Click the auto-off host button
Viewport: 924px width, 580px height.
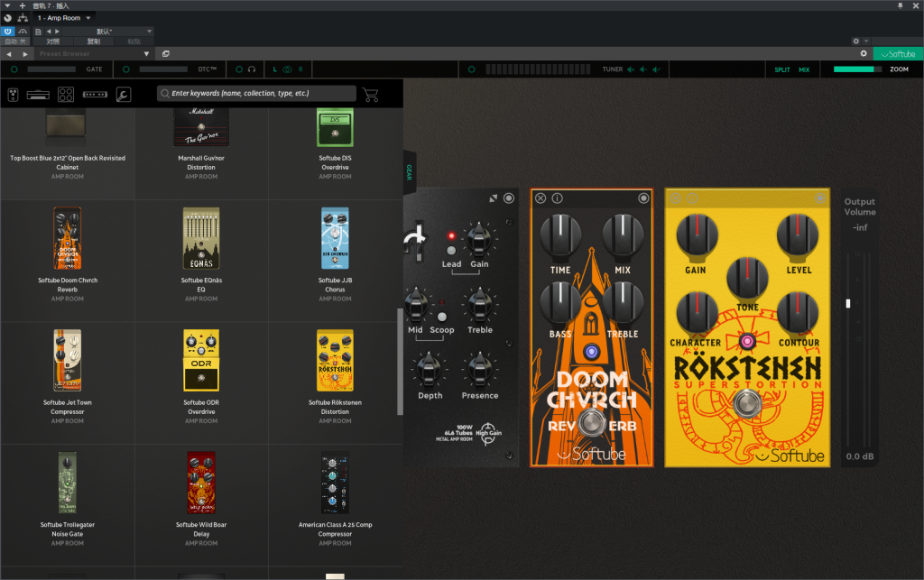pos(14,41)
